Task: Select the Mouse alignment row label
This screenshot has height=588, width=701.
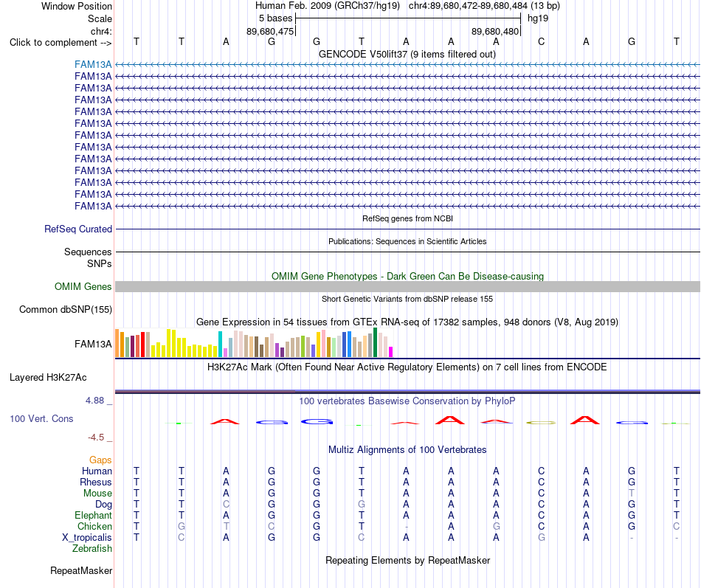Action: pyautogui.click(x=97, y=494)
